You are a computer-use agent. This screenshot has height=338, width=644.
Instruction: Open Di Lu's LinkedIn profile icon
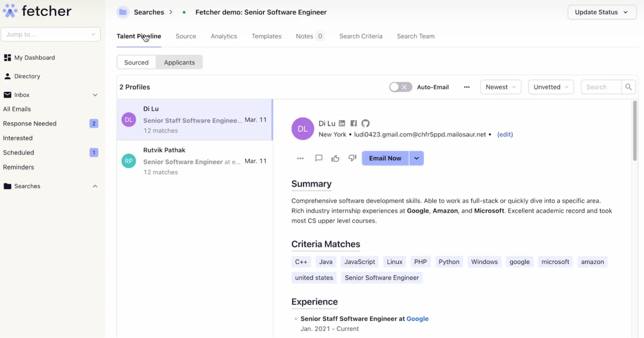point(342,123)
